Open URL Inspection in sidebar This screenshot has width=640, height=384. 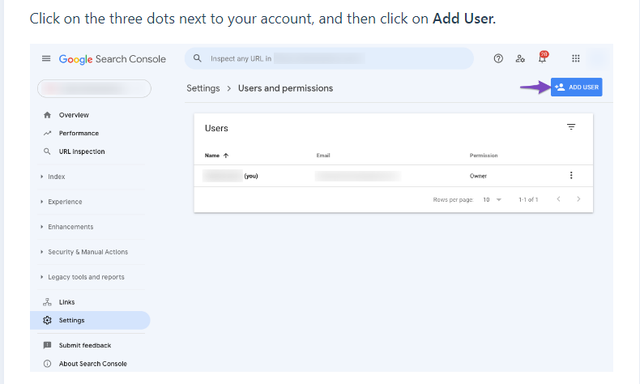(x=82, y=151)
